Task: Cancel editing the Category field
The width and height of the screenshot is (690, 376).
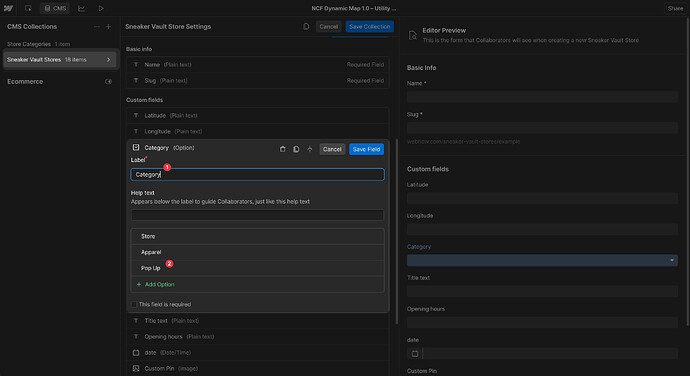Action: tap(332, 149)
